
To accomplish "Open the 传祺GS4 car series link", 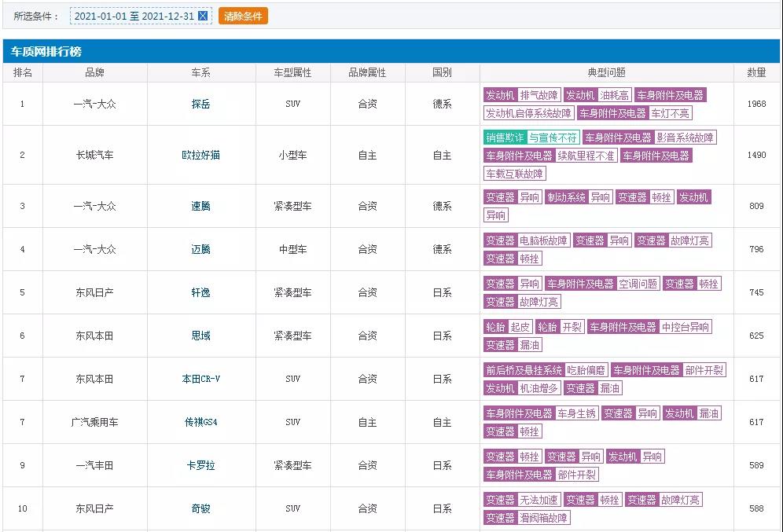I will 200,422.
